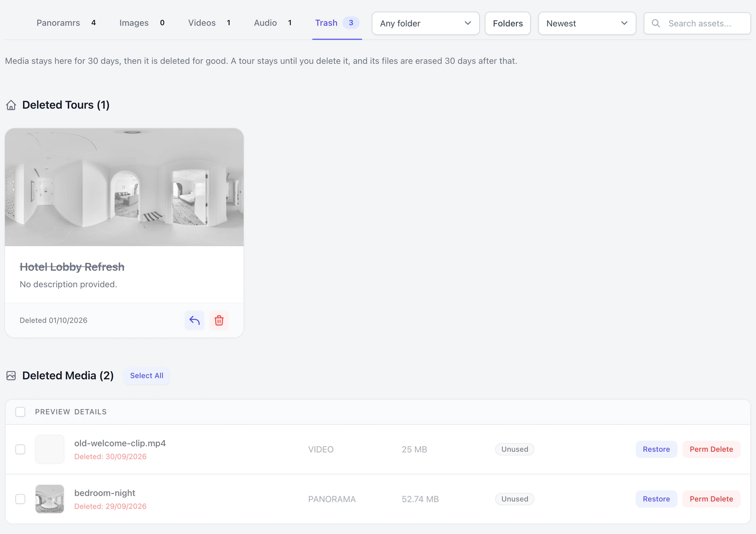The image size is (756, 534).
Task: Click the Deleted: 30/09/2026 text
Action: click(x=110, y=456)
